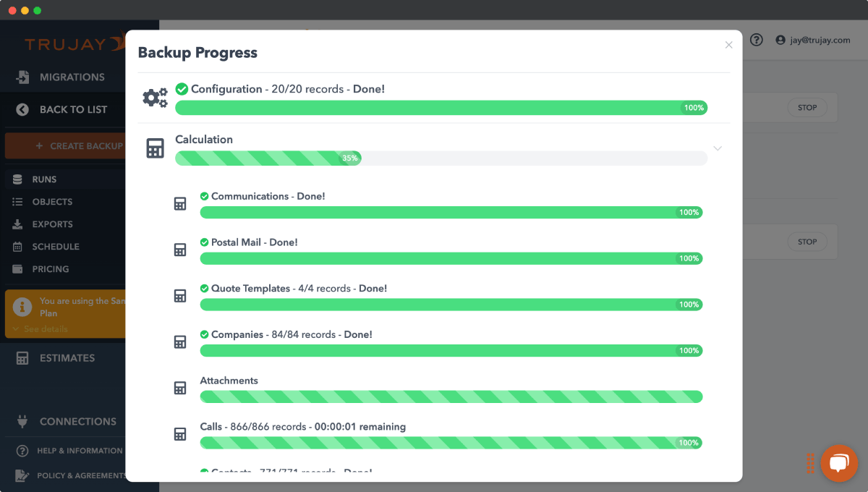
Task: Click the calculator icon beside Attachments
Action: click(x=180, y=388)
